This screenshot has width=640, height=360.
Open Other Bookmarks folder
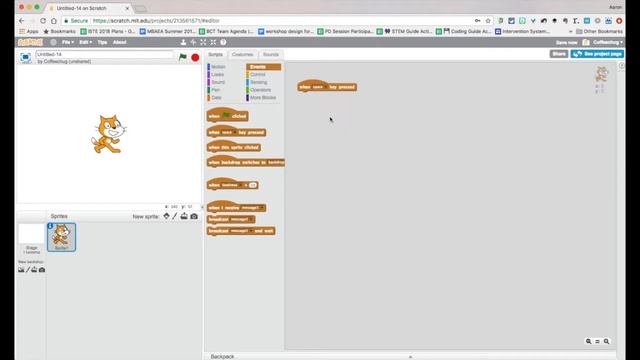click(600, 31)
